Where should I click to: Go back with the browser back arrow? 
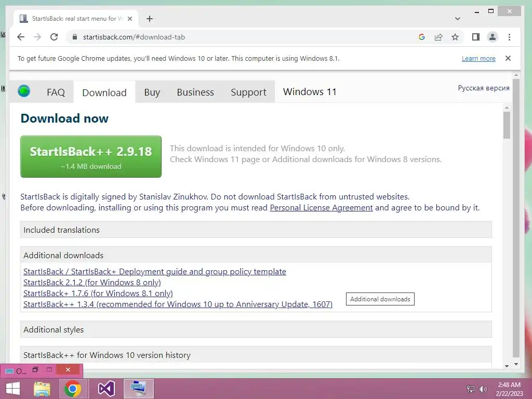coord(21,37)
